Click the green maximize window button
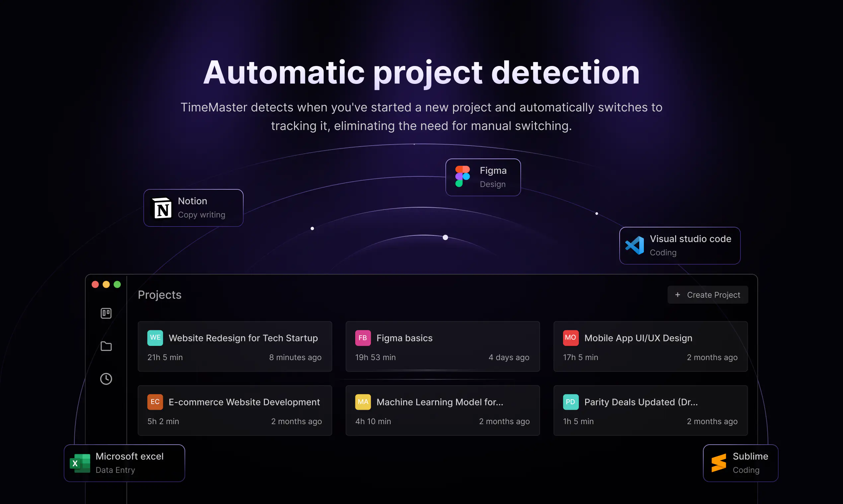843x504 pixels. tap(117, 284)
